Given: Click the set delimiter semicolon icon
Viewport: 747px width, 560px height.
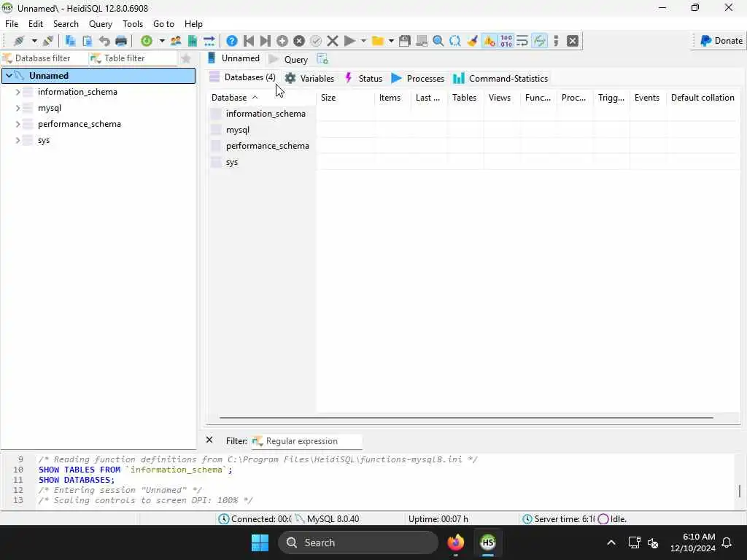Looking at the screenshot, I should pyautogui.click(x=556, y=41).
